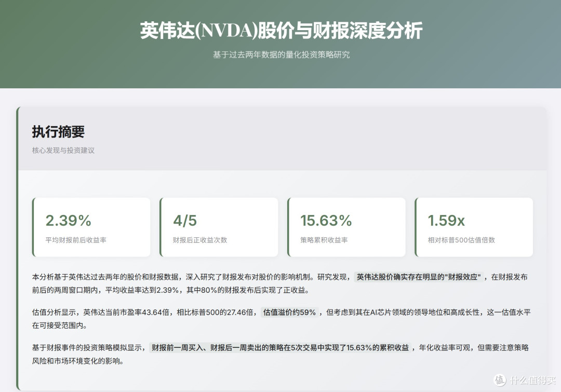
Task: Click the 相对标普500估值倍数 label
Action: [462, 240]
